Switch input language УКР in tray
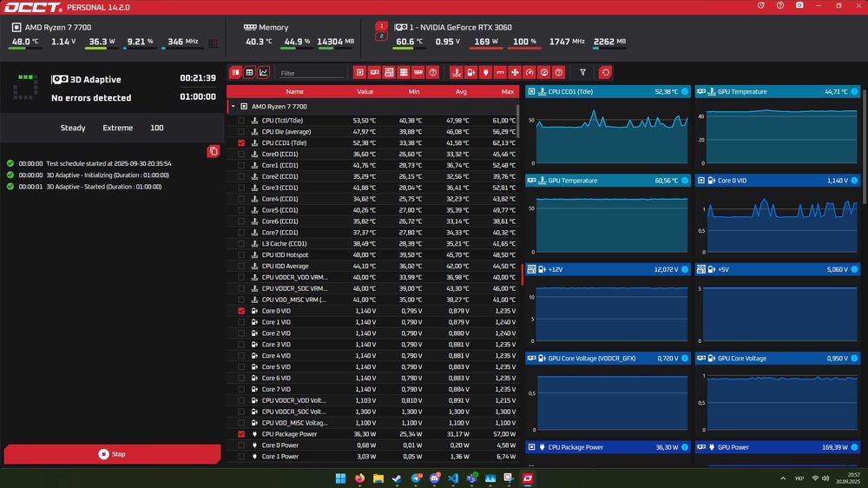Image resolution: width=868 pixels, height=488 pixels. pyautogui.click(x=799, y=478)
